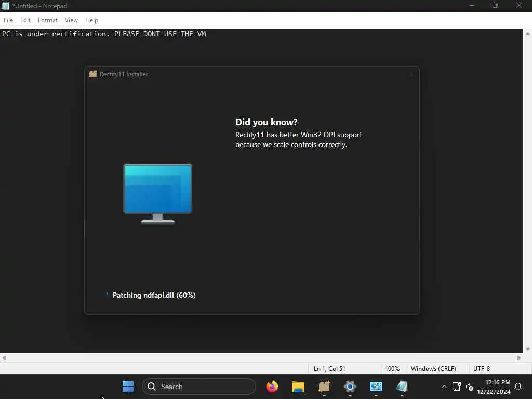Viewport: 532px width, 399px height.
Task: Open Firefox from the taskbar
Action: (272, 387)
